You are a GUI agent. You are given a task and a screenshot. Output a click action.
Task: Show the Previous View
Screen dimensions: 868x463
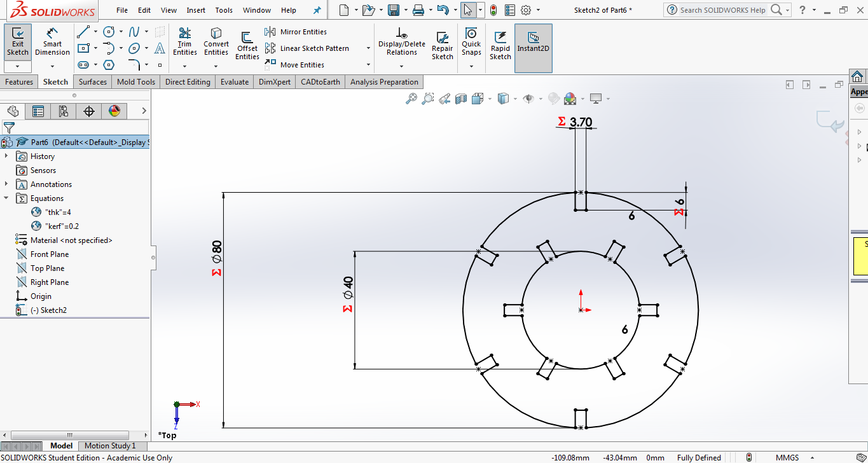click(444, 99)
